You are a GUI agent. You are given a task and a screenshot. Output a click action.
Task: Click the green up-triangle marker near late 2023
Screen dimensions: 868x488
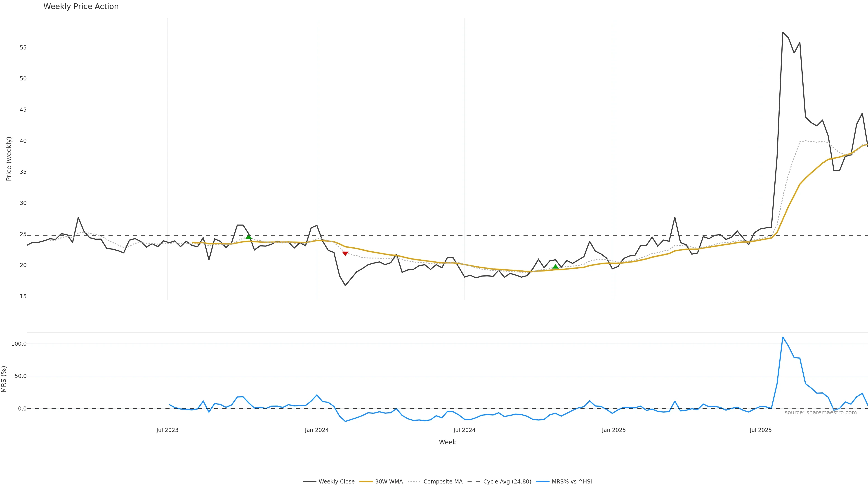249,237
